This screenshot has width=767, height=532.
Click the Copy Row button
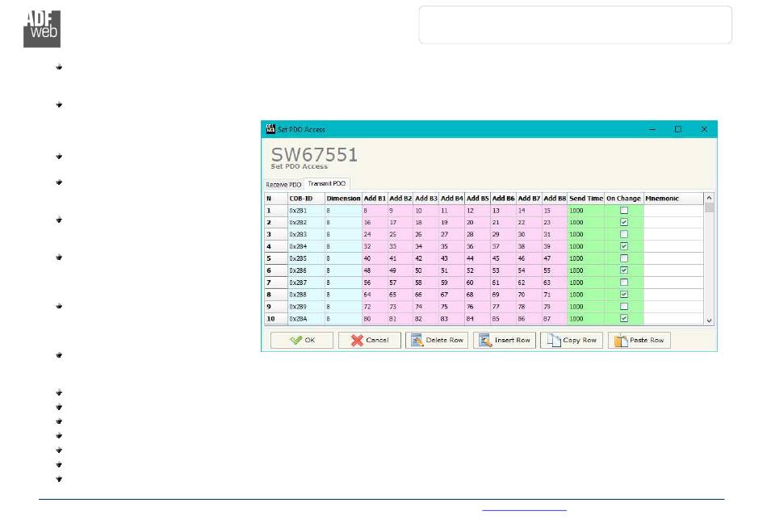(572, 340)
